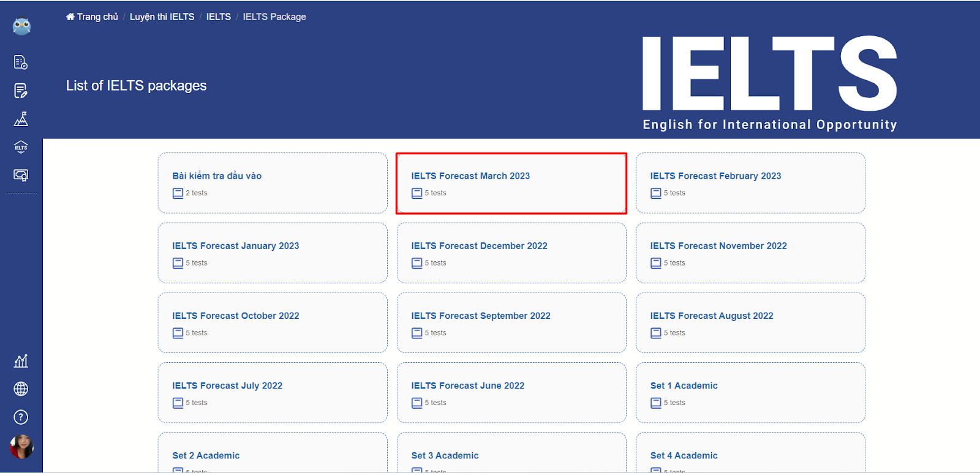Open the globe language icon
Image resolution: width=980 pixels, height=473 pixels.
click(21, 389)
